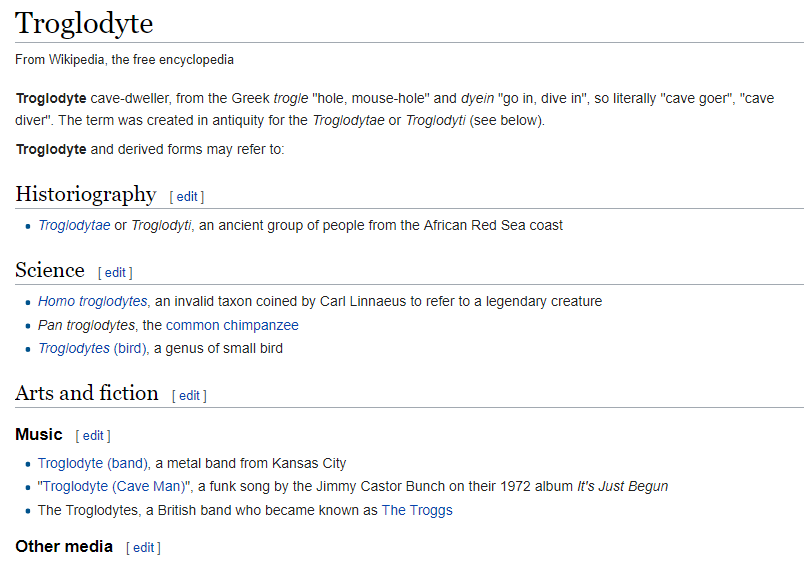The image size is (804, 565).
Task: Open the Troglodyte (Cave Man) song link
Action: (114, 487)
